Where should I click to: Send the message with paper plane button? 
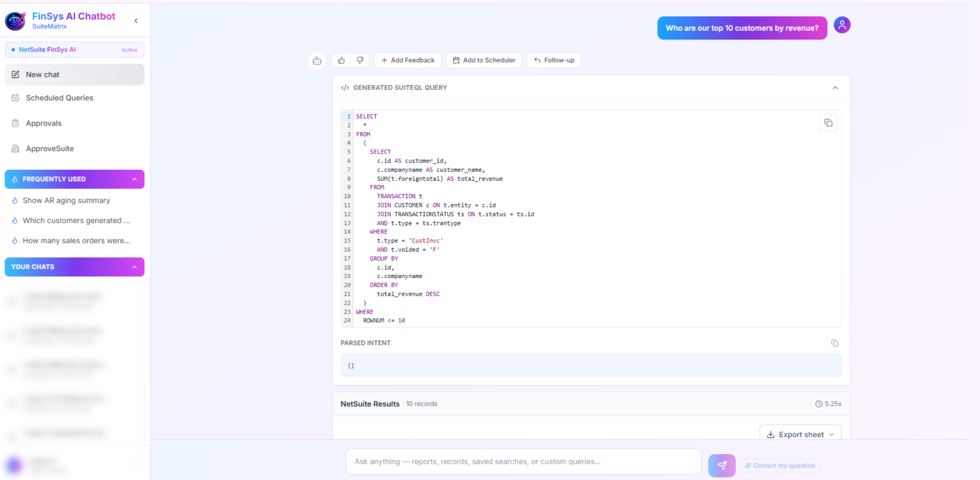point(722,465)
